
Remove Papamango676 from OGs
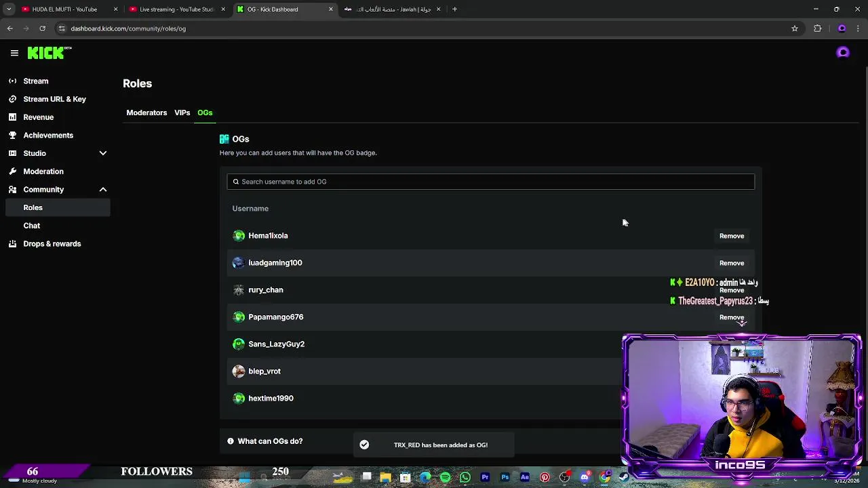click(x=732, y=317)
